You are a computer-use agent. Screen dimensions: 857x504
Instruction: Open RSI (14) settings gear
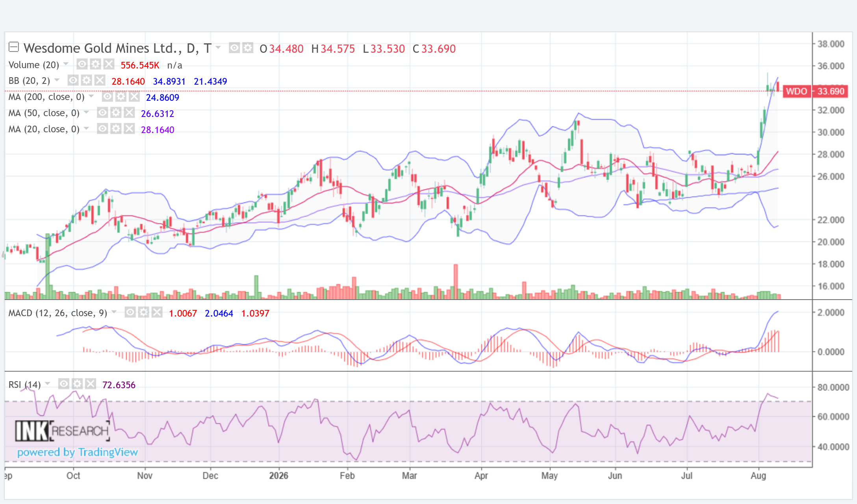tap(77, 384)
